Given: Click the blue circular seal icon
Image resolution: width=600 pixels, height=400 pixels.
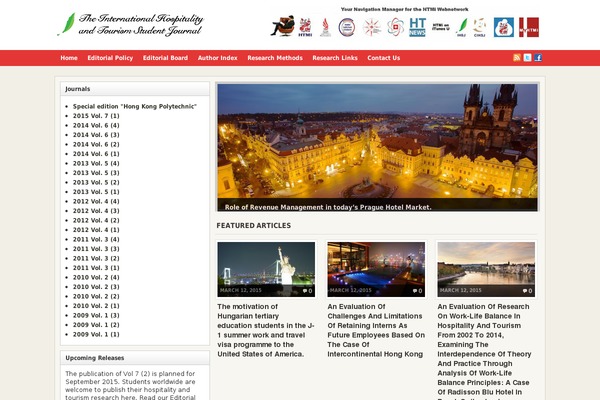Looking at the screenshot, I should click(x=347, y=27).
